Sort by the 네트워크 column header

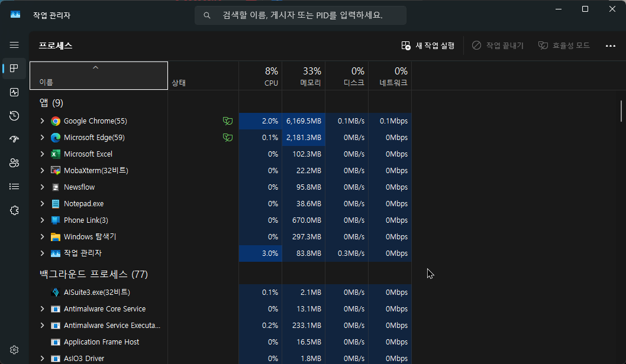[x=390, y=76]
